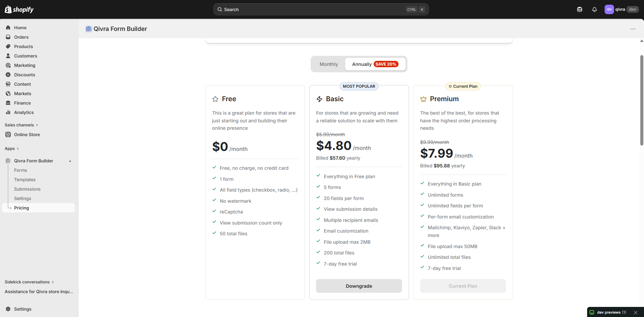Click the Marketing target icon
This screenshot has height=317, width=644.
tap(8, 65)
